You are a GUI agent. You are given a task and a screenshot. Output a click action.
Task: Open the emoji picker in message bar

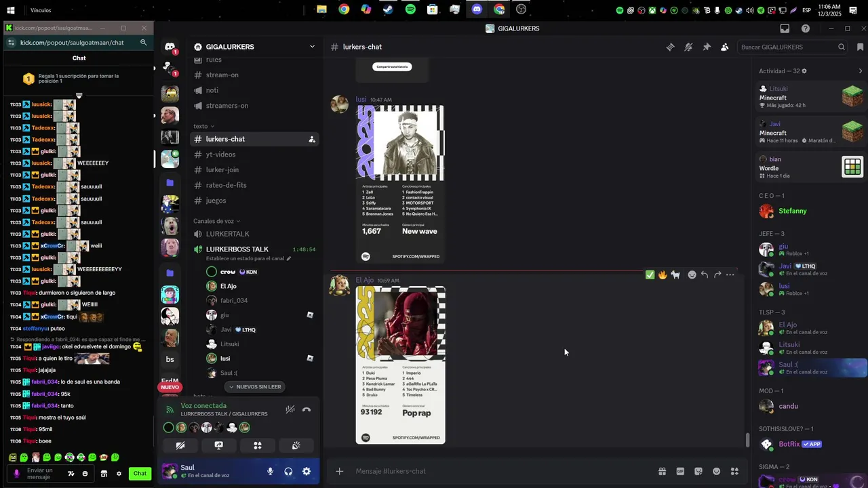716,471
